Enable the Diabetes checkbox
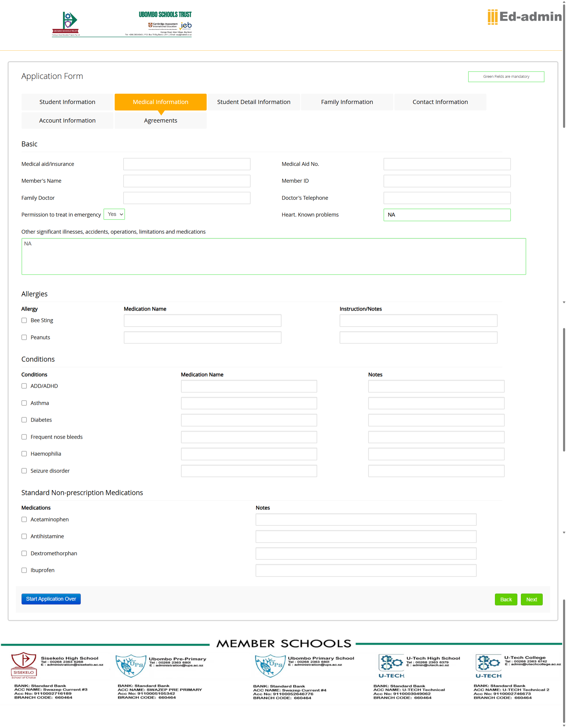Screen dimensions: 566x728 point(24,420)
